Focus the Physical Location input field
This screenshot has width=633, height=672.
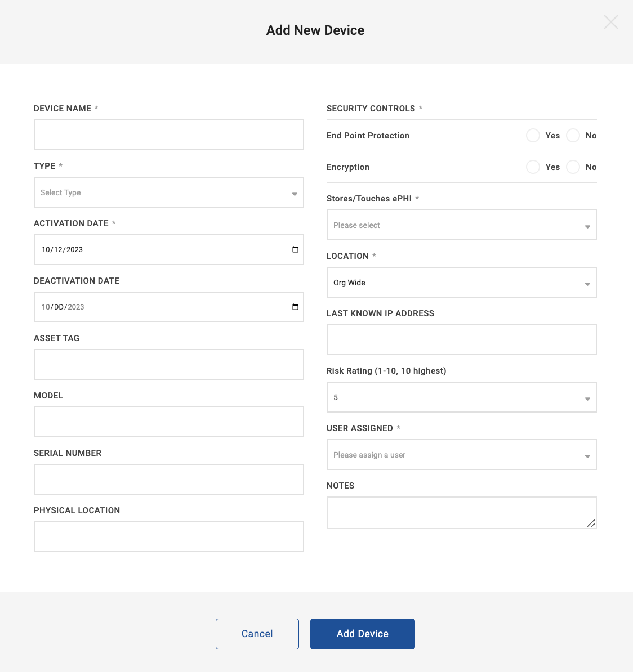pos(169,537)
